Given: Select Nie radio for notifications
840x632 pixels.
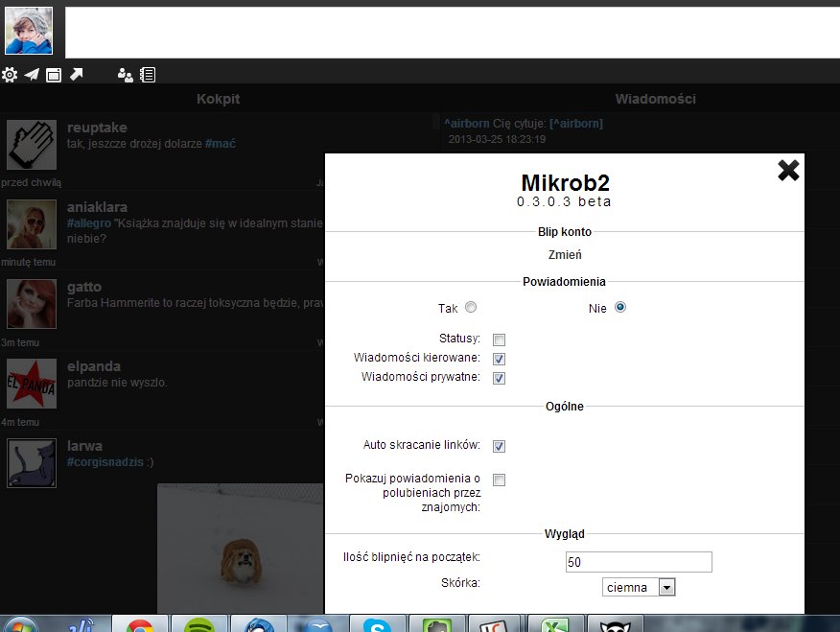Looking at the screenshot, I should [x=619, y=307].
